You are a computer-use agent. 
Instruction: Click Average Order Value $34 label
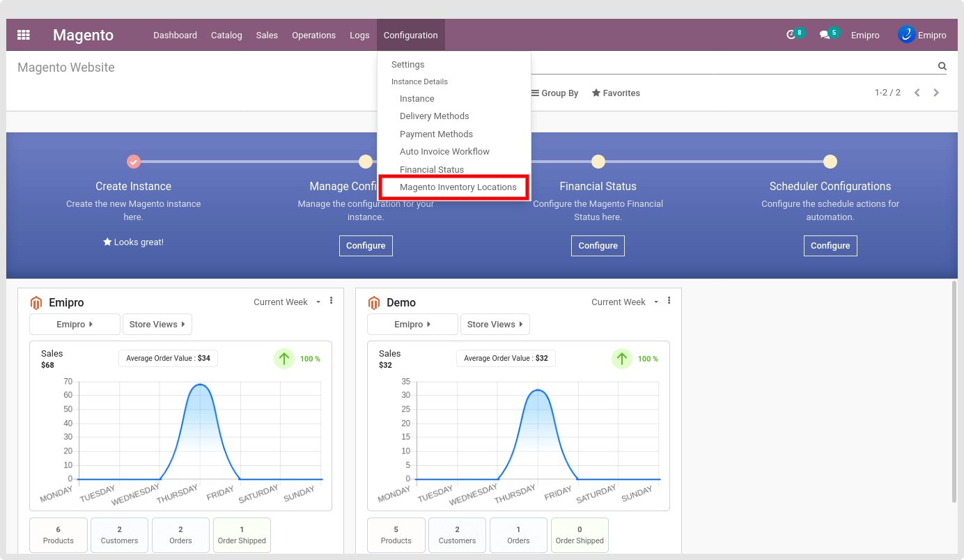click(x=168, y=358)
